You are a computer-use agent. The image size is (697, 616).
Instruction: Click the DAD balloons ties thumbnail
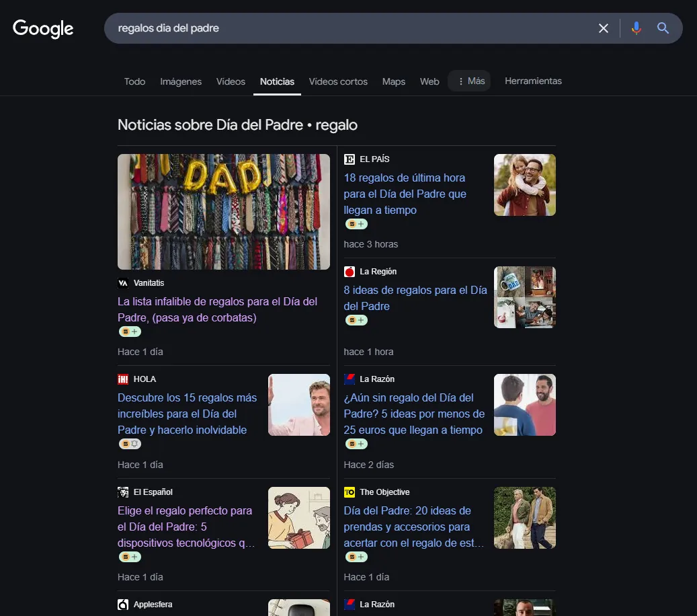pyautogui.click(x=224, y=212)
